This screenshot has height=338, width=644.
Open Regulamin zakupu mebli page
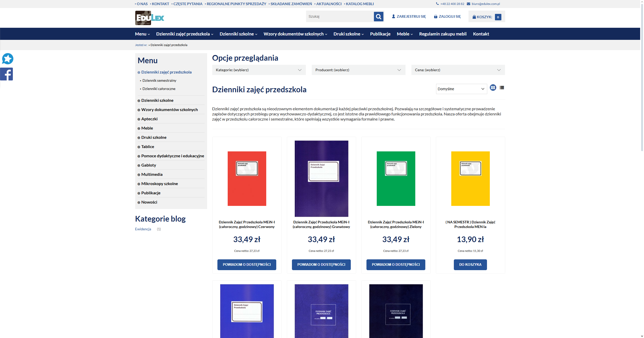click(x=443, y=34)
